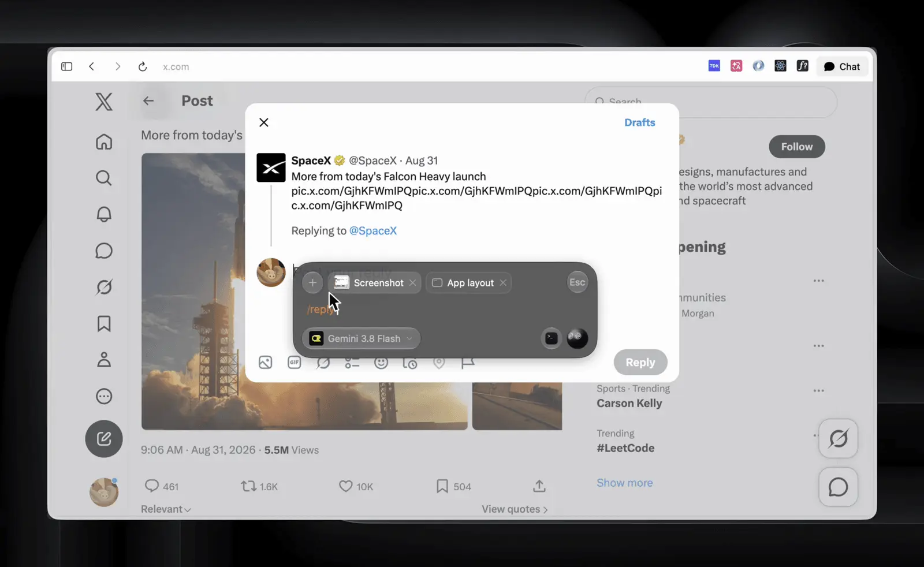The image size is (924, 567).
Task: Go forward with the browser forward arrow
Action: pyautogui.click(x=118, y=66)
